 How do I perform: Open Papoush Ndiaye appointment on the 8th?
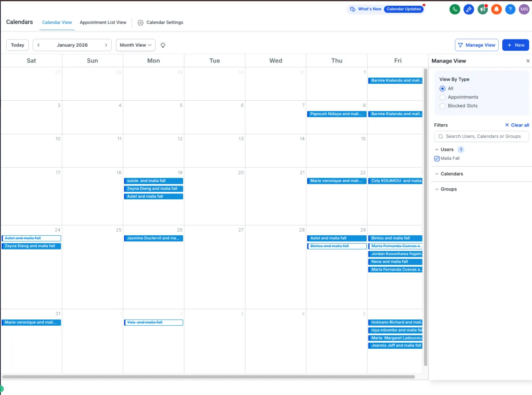click(337, 114)
